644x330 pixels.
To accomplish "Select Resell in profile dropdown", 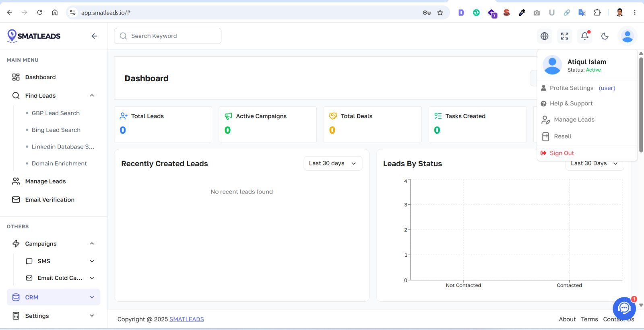I will (x=563, y=136).
